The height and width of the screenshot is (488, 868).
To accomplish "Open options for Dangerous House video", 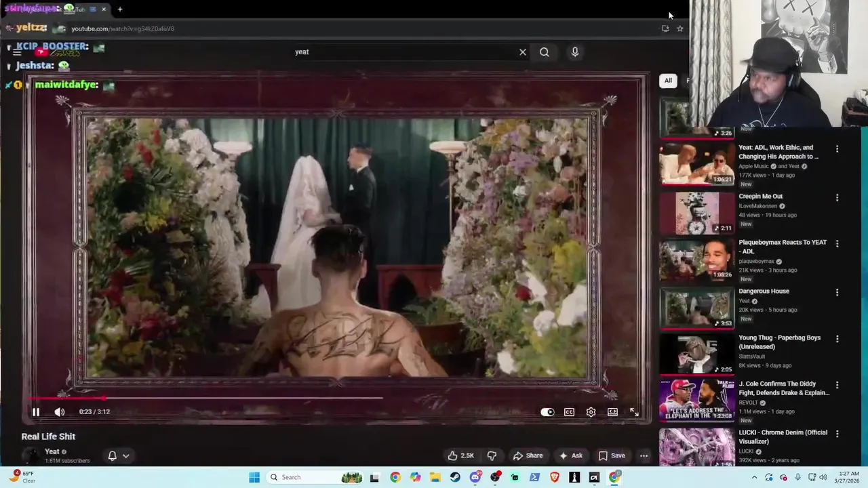I will (x=837, y=292).
